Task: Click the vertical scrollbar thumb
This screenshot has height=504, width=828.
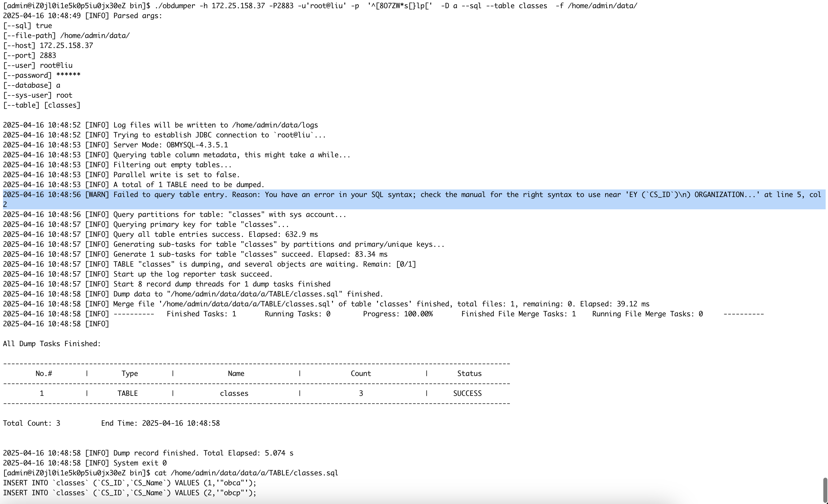Action: 825,491
